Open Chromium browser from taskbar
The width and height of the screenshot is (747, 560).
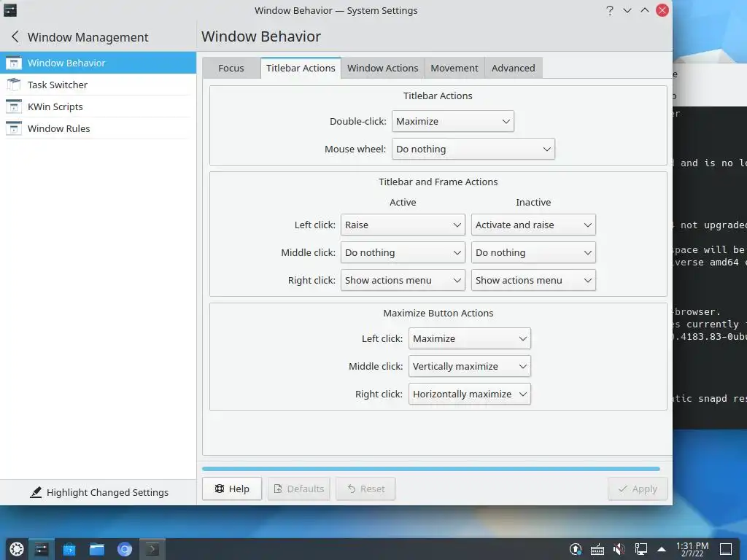(x=124, y=550)
